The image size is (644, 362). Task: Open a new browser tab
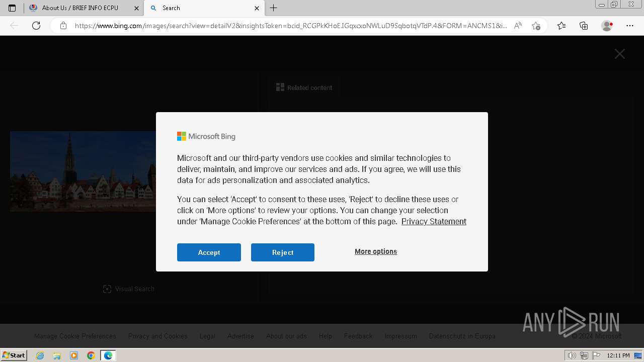274,8
